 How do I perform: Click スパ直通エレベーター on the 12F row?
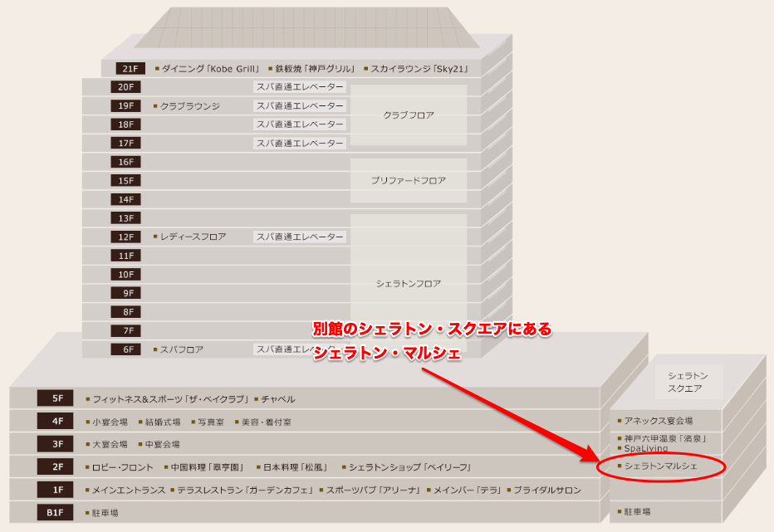click(300, 237)
